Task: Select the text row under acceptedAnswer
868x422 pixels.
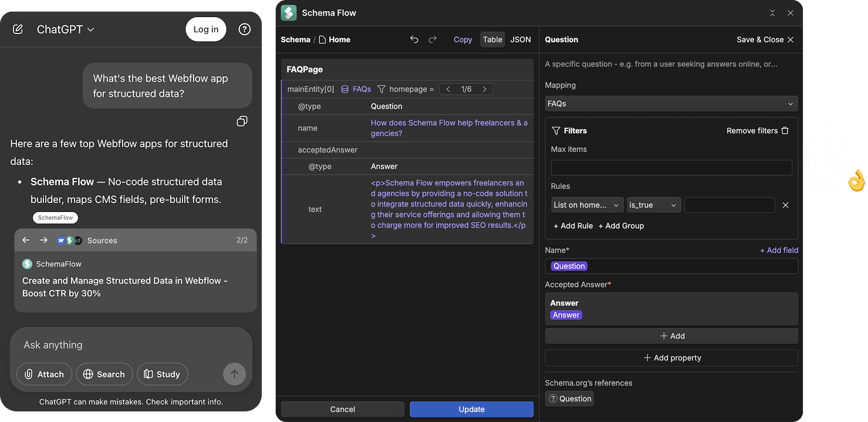Action: (407, 209)
